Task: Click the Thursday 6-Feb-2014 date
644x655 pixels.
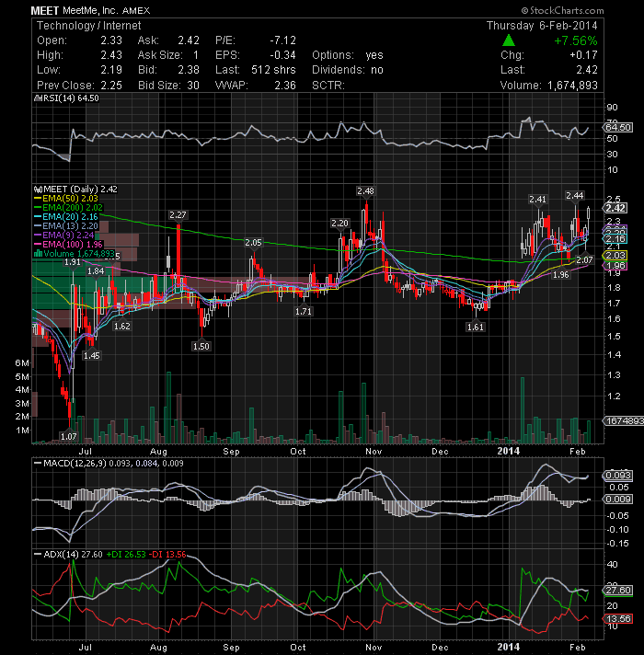Action: coord(542,26)
